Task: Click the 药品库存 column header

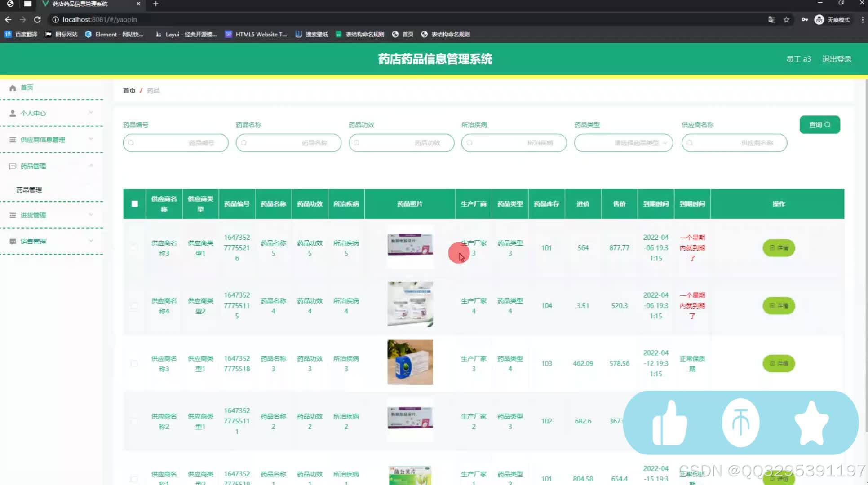Action: 546,204
